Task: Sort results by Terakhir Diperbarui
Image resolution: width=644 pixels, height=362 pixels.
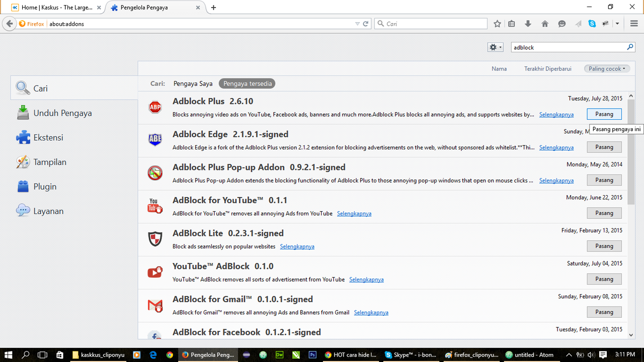Action: coord(548,69)
